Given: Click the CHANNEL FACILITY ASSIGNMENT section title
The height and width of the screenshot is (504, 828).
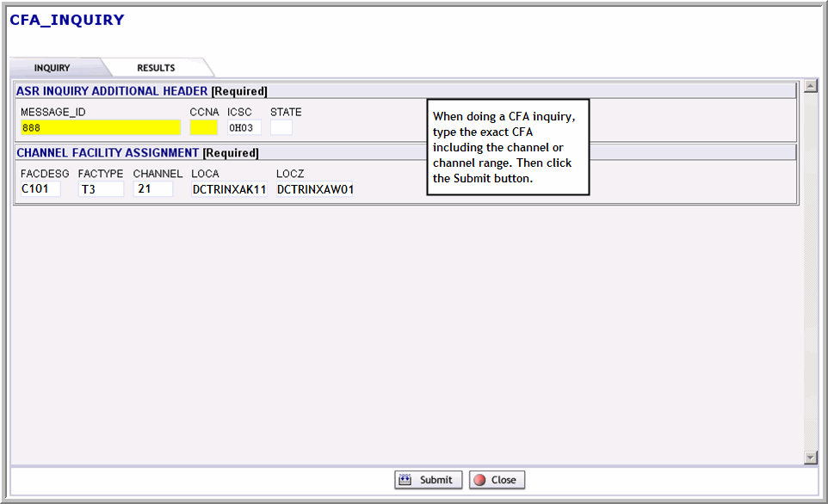Looking at the screenshot, I should click(x=108, y=153).
